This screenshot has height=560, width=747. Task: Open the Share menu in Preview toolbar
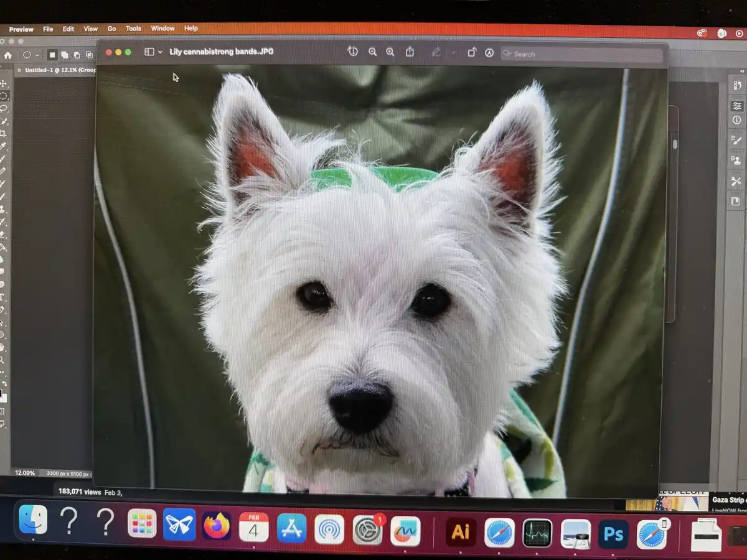(410, 52)
